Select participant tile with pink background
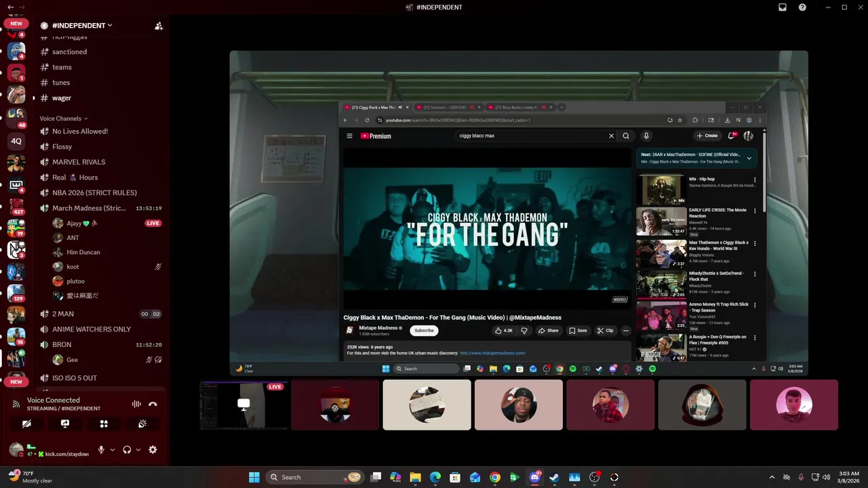Image resolution: width=868 pixels, height=488 pixels. click(794, 405)
